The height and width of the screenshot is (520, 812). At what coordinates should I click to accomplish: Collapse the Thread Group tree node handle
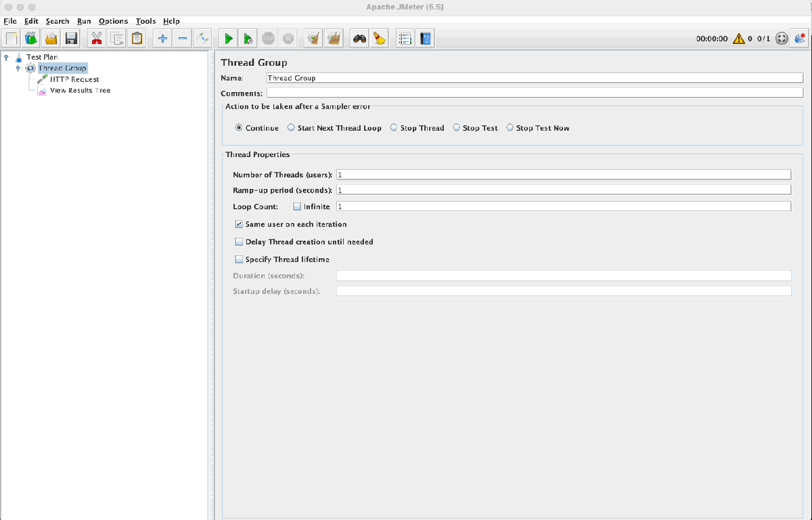point(18,68)
